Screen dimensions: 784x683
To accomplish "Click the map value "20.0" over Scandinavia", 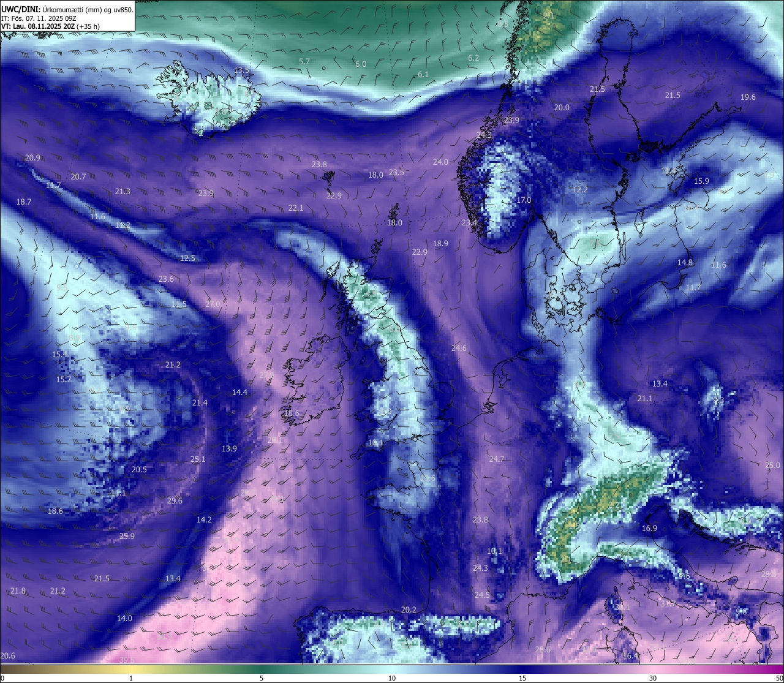I will (x=562, y=107).
